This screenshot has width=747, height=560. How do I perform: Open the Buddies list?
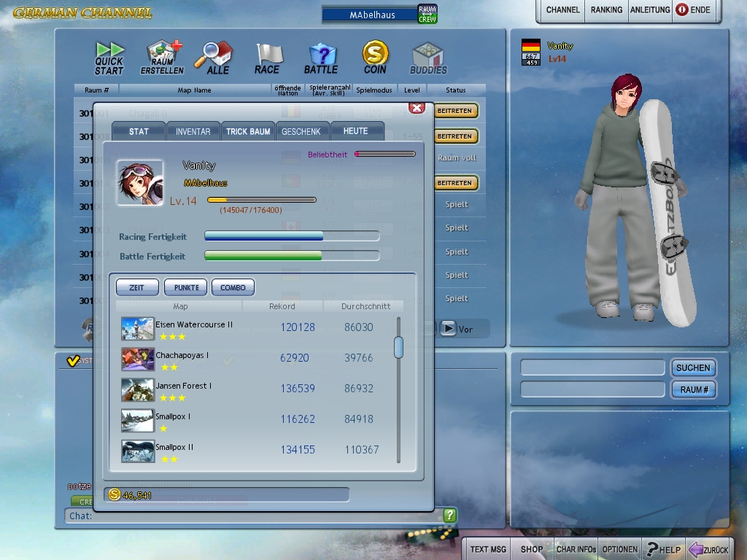pos(428,58)
